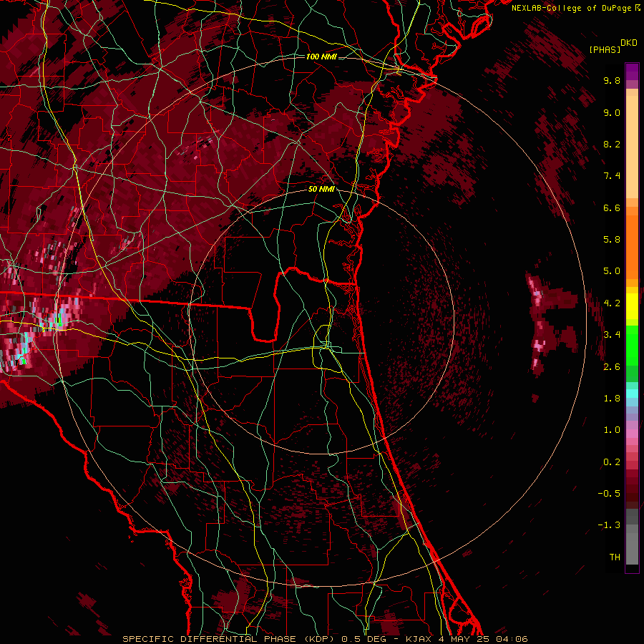Click the KJAX 4 MAY 25 04:06 timestamp
The height and width of the screenshot is (644, 644).
point(467,639)
